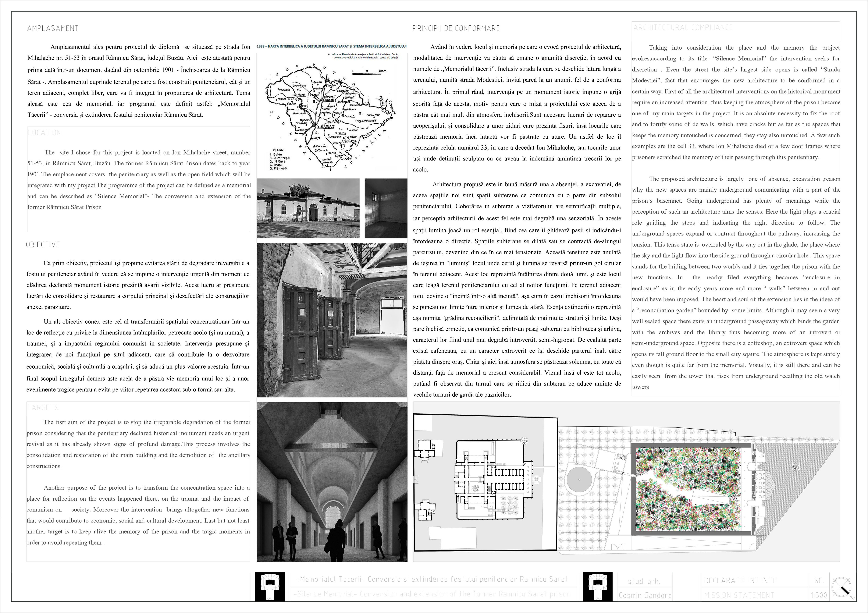Click the Silence Memorial logo beside 'stud. arh.'
The width and height of the screenshot is (868, 613).
[x=598, y=587]
